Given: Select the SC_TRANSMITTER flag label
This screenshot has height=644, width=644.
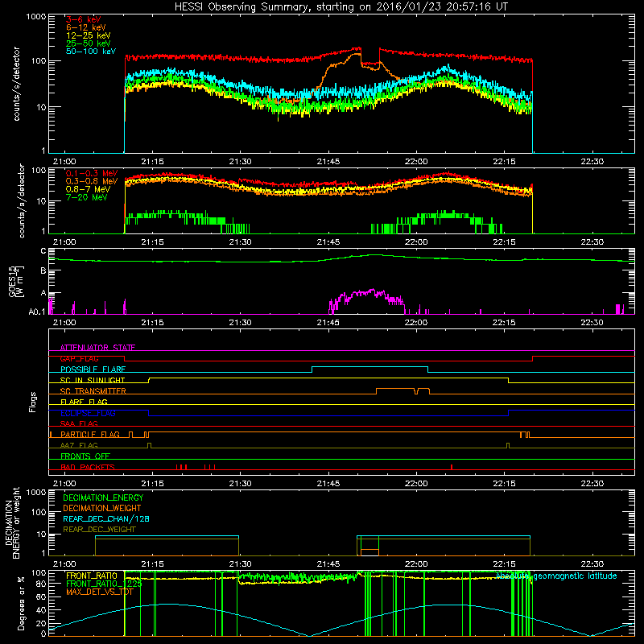Looking at the screenshot, I should click(93, 391).
